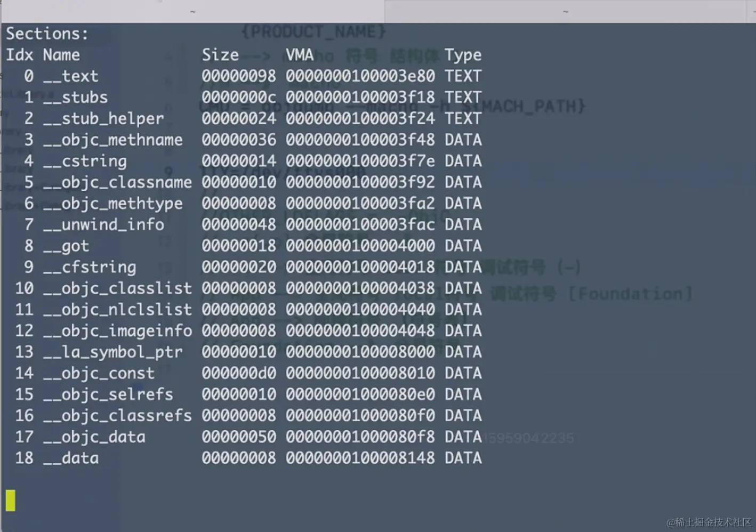Click the VMA column header
The width and height of the screenshot is (756, 532).
(x=300, y=55)
